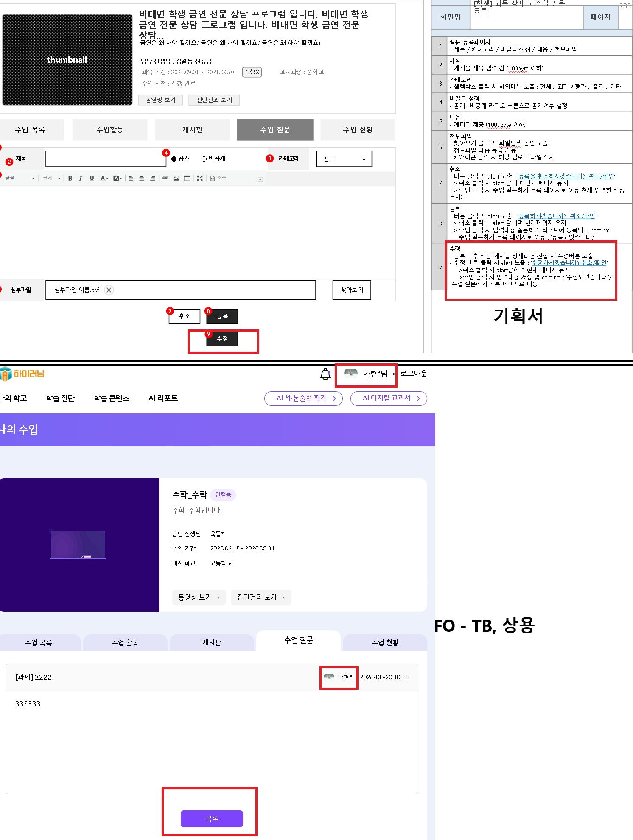Click the purple 목록 button
Image resolution: width=633 pixels, height=840 pixels.
pos(212,819)
